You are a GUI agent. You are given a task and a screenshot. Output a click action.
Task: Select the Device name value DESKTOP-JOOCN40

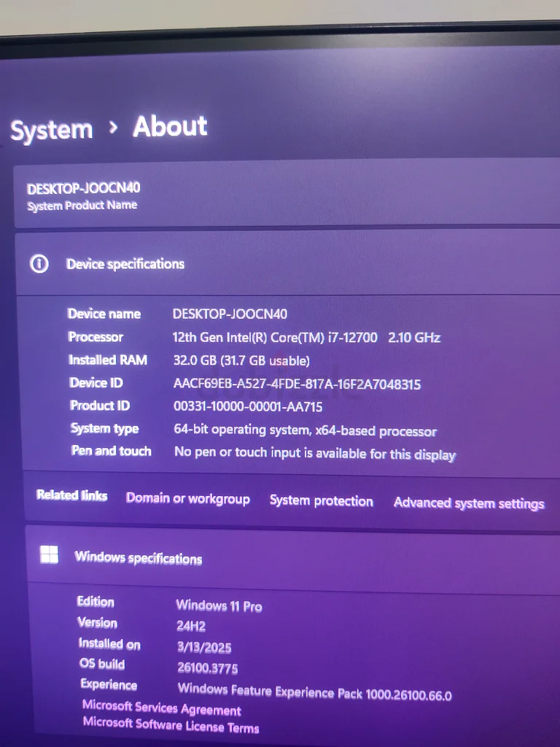[x=230, y=314]
